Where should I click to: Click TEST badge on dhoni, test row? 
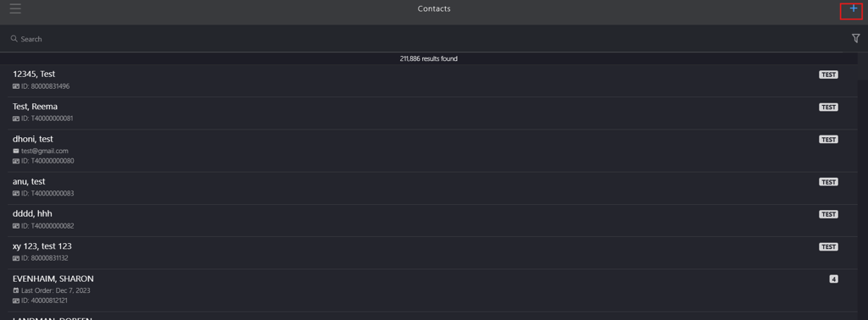828,140
